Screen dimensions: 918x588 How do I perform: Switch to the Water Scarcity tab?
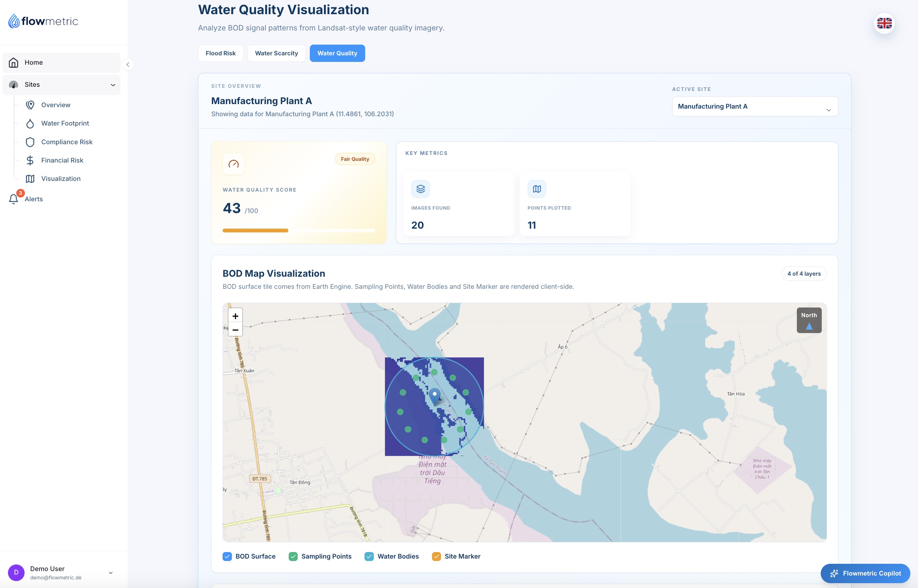(x=276, y=53)
